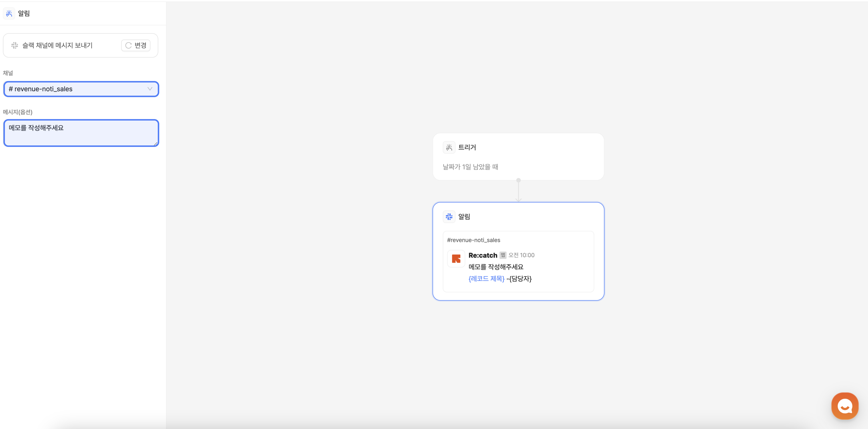The width and height of the screenshot is (868, 429).
Task: Click the {레코드 제목} link in preview
Action: 486,279
